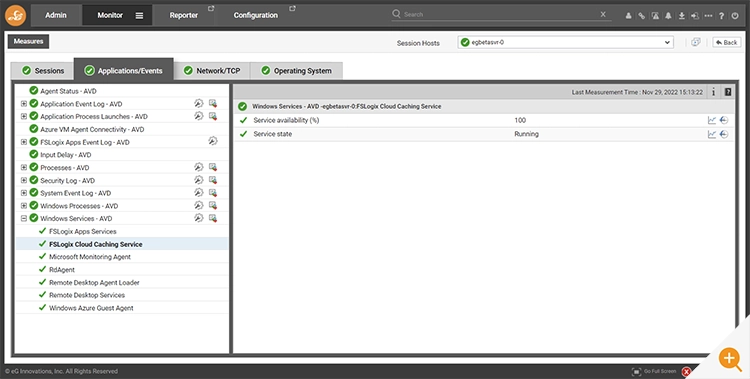Click the sign-in user arrow icon
The image size is (750, 379).
click(x=695, y=16)
